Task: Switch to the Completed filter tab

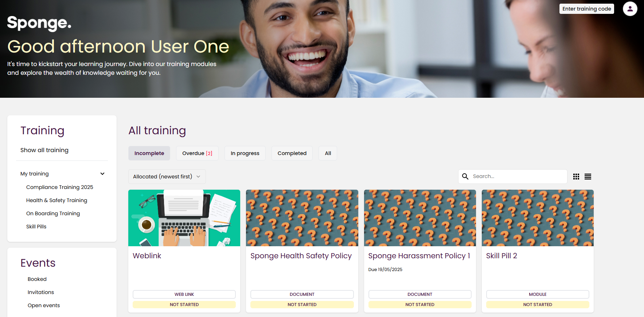Action: pyautogui.click(x=292, y=153)
